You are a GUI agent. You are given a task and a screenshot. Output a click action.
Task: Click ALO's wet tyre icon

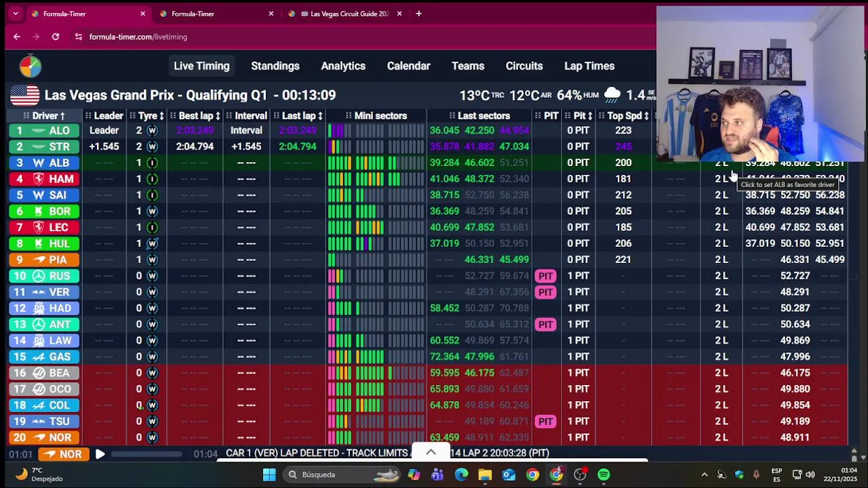pyautogui.click(x=152, y=130)
